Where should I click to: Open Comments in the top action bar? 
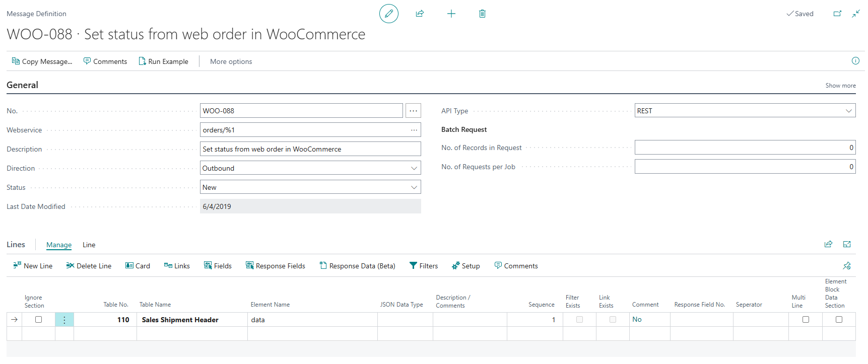click(105, 61)
